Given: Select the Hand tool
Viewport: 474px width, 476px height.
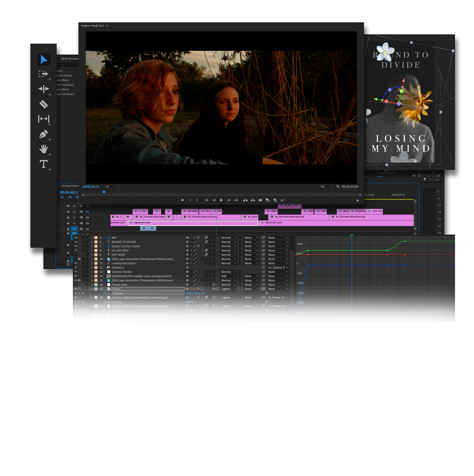Looking at the screenshot, I should pyautogui.click(x=44, y=149).
